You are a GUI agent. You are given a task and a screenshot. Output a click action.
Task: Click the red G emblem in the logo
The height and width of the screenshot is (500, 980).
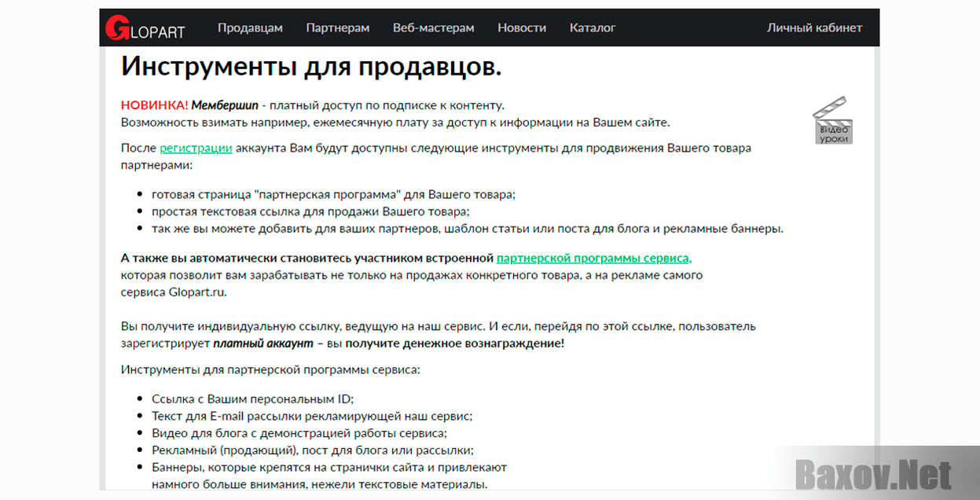pos(116,26)
